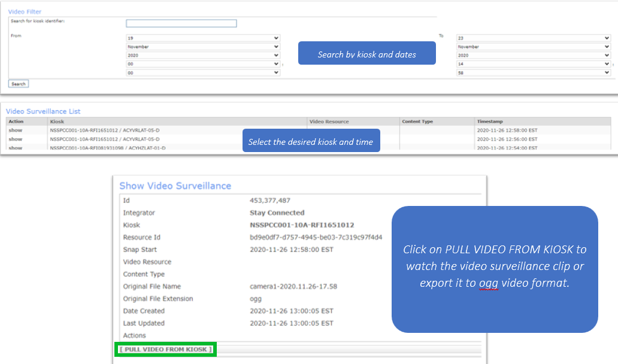Click show for the 12:54:00 entry
This screenshot has height=364, width=618.
coord(15,147)
